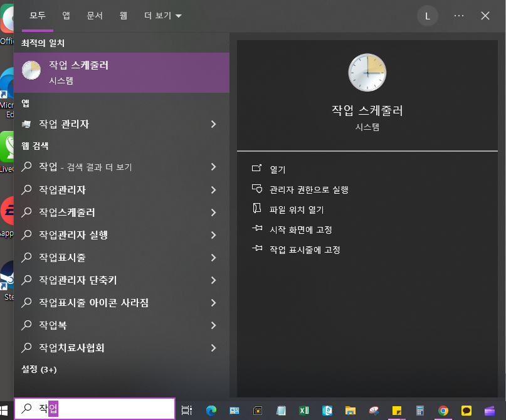Screen dimensions: 506x420
Task: Click the Task View icon on the taskbar
Action: (x=186, y=411)
